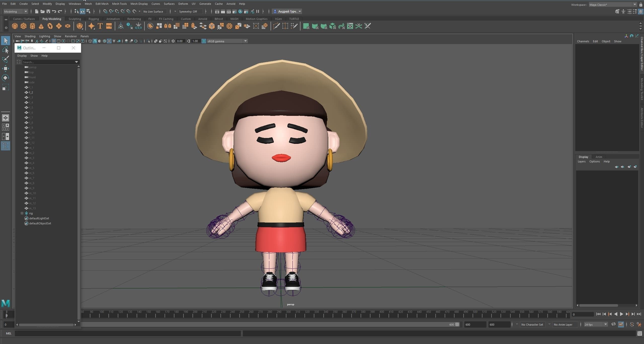Open the sRGB gamma view transform dropdown
This screenshot has width=644, height=344.
pos(227,41)
